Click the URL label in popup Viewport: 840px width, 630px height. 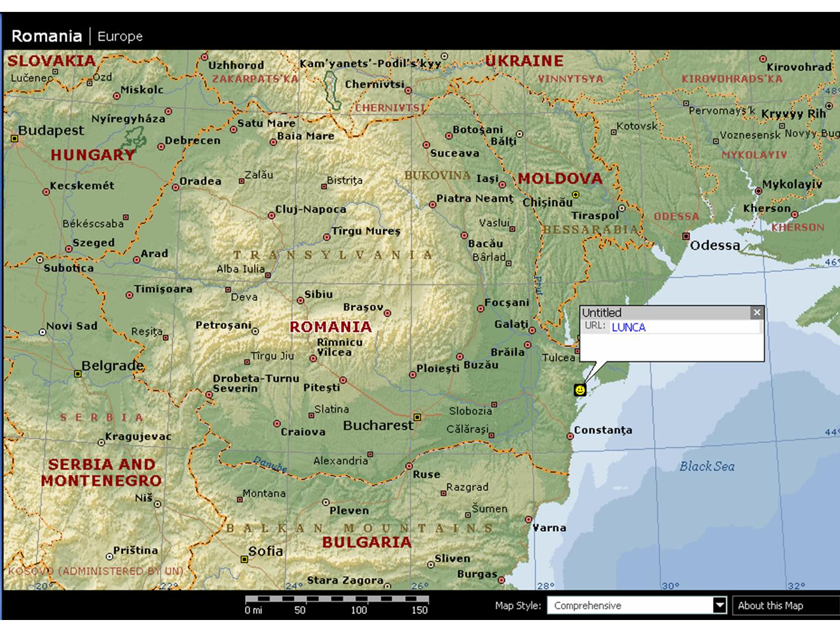point(594,326)
